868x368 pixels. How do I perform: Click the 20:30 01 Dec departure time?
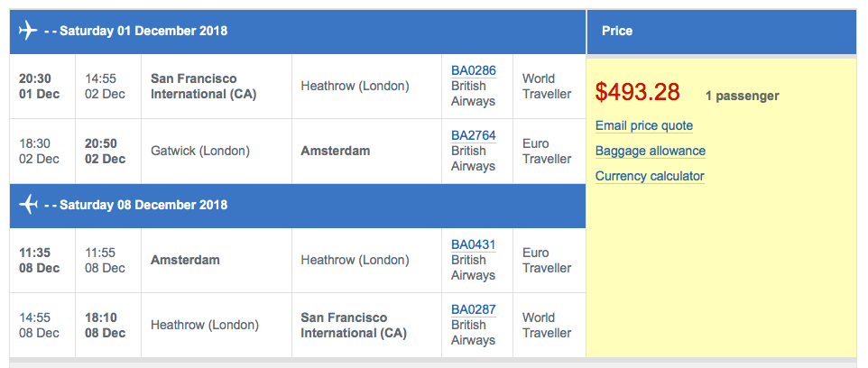click(x=40, y=87)
